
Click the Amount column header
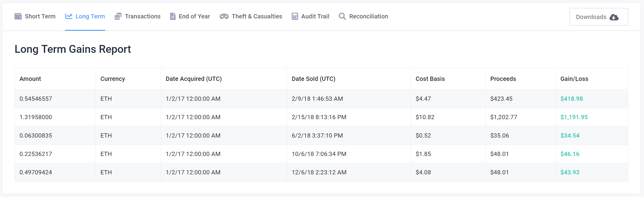tap(30, 79)
